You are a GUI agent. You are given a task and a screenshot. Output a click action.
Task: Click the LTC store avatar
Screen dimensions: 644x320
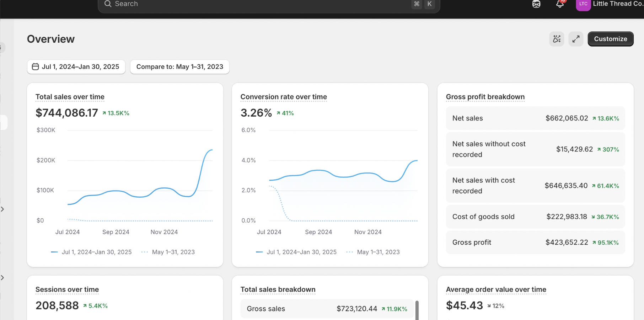click(x=583, y=4)
